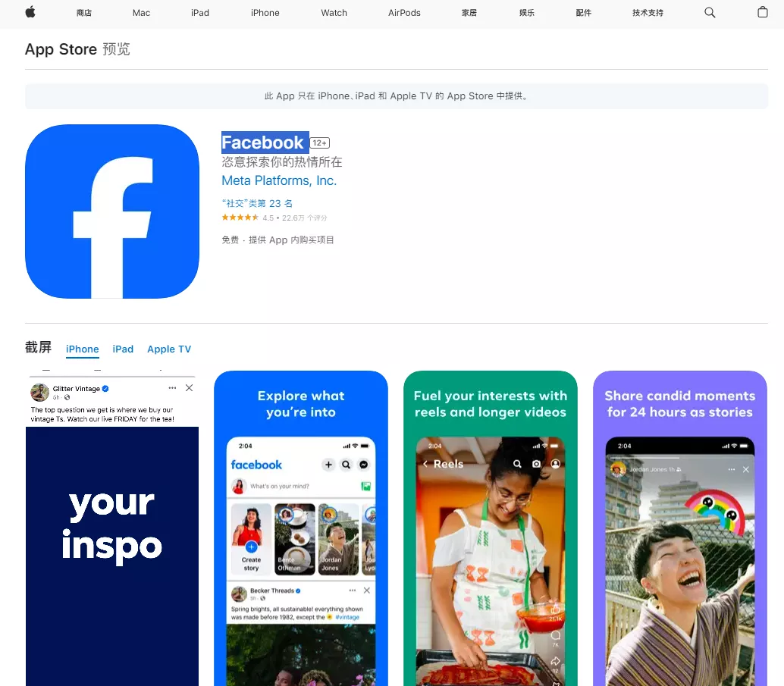Screen dimensions: 784x686
Task: Open the shopping bag icon
Action: point(764,13)
